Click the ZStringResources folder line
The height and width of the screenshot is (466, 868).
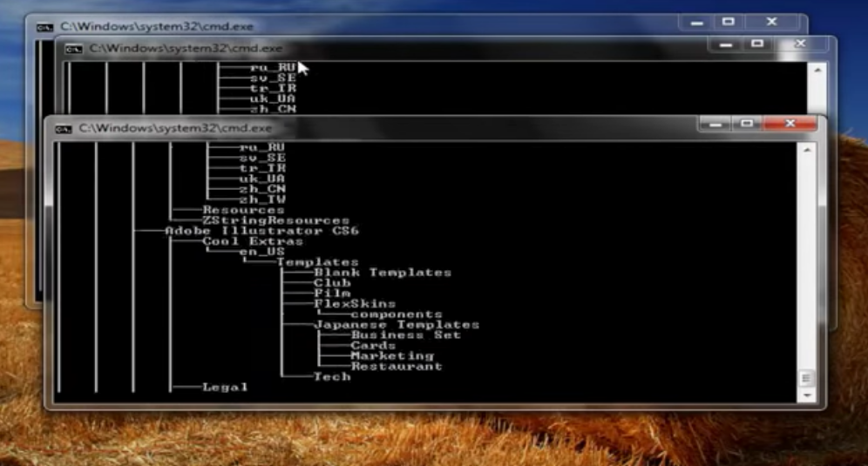(275, 221)
